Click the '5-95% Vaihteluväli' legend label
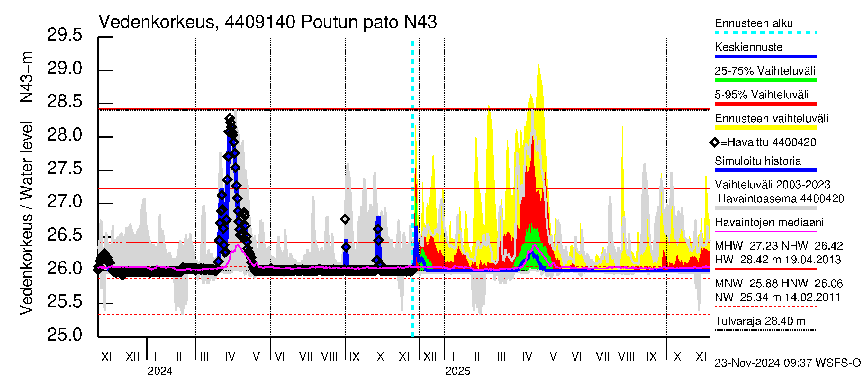 click(x=762, y=95)
